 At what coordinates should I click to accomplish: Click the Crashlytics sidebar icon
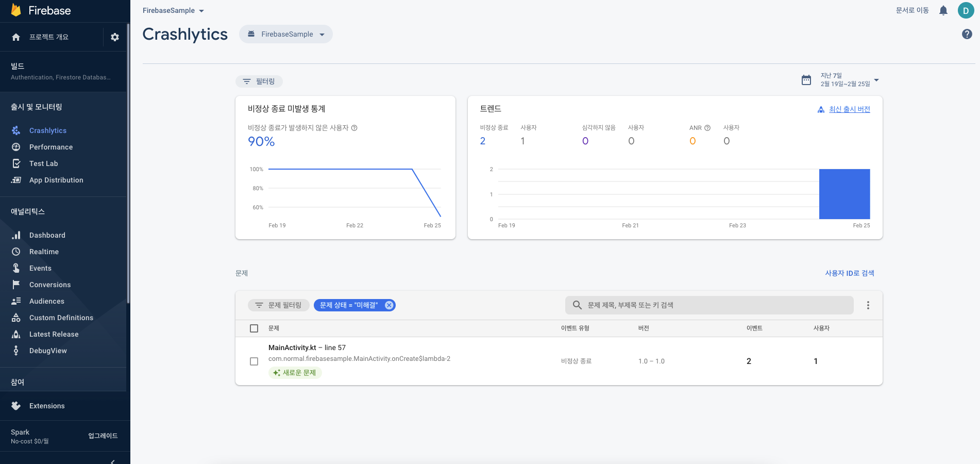click(x=16, y=130)
